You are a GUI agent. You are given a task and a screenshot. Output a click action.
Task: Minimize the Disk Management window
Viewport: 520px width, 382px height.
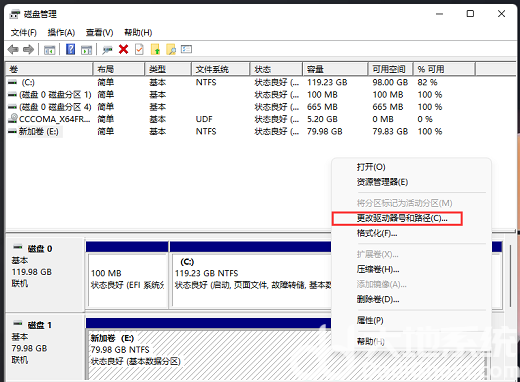[x=439, y=14]
